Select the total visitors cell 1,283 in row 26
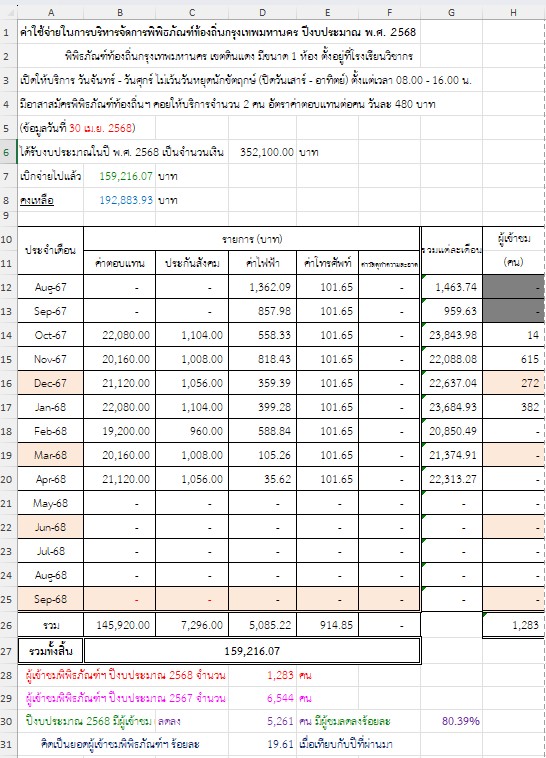The width and height of the screenshot is (546, 758). click(514, 625)
